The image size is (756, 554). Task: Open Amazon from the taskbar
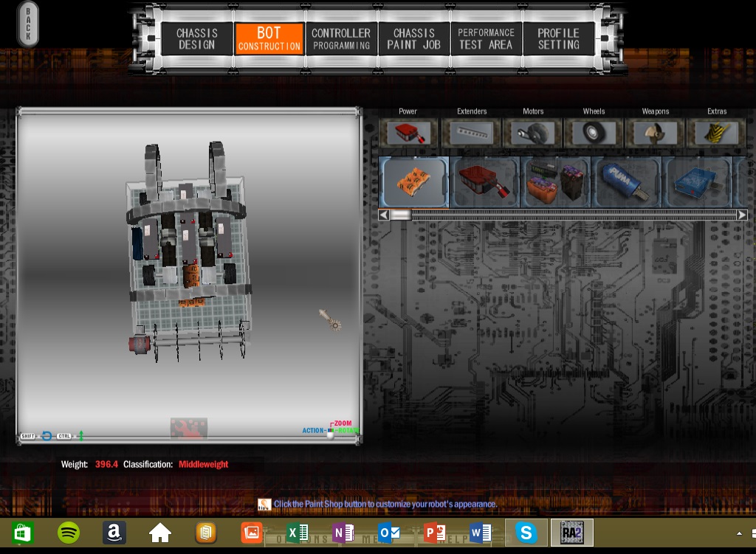(x=114, y=533)
